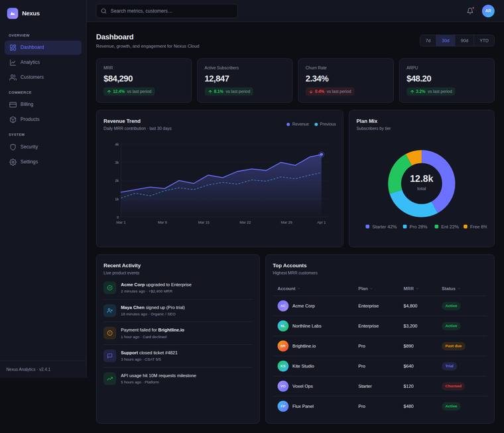Open Customers from the sidebar

[x=43, y=78]
